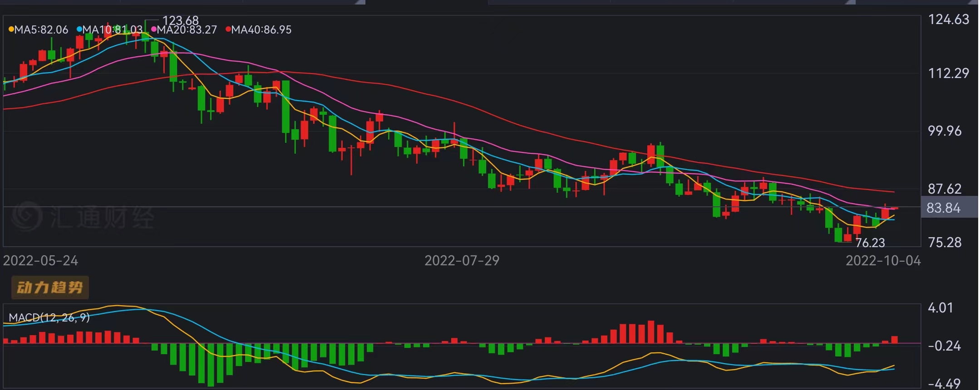
Task: Select the MA5:82.06 legend label
Action: pos(41,30)
